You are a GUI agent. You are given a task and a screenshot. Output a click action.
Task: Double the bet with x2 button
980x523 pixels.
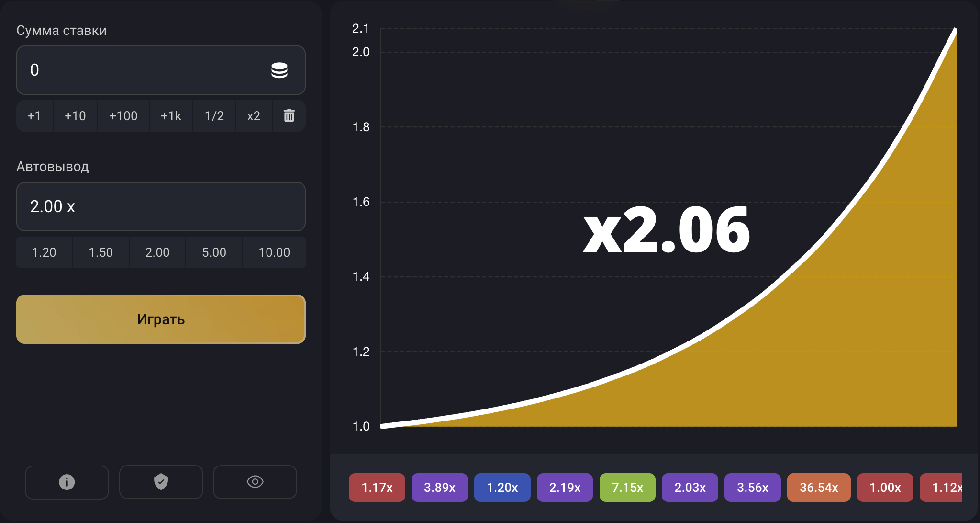254,116
